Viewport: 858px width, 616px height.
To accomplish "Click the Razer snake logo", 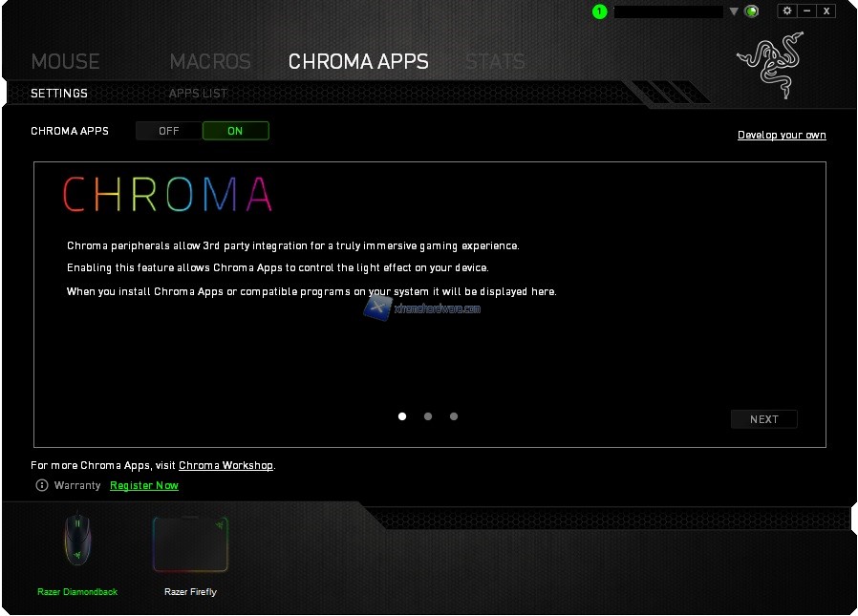I will (x=771, y=65).
